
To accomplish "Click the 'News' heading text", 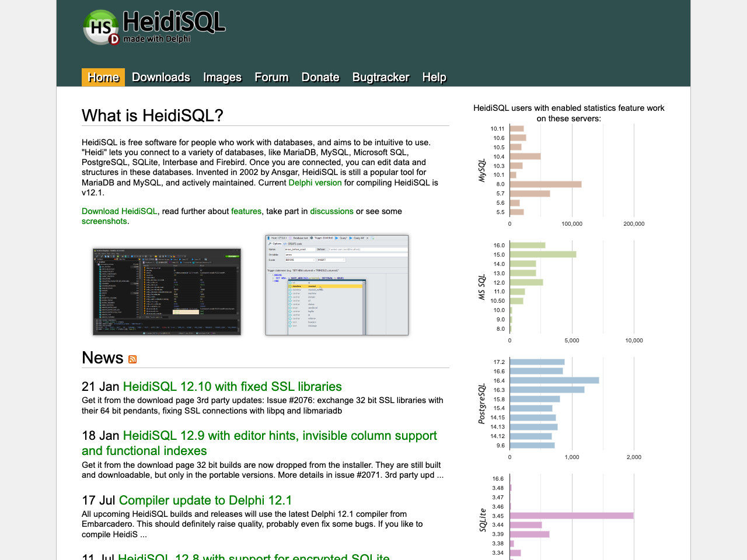I will click(103, 358).
